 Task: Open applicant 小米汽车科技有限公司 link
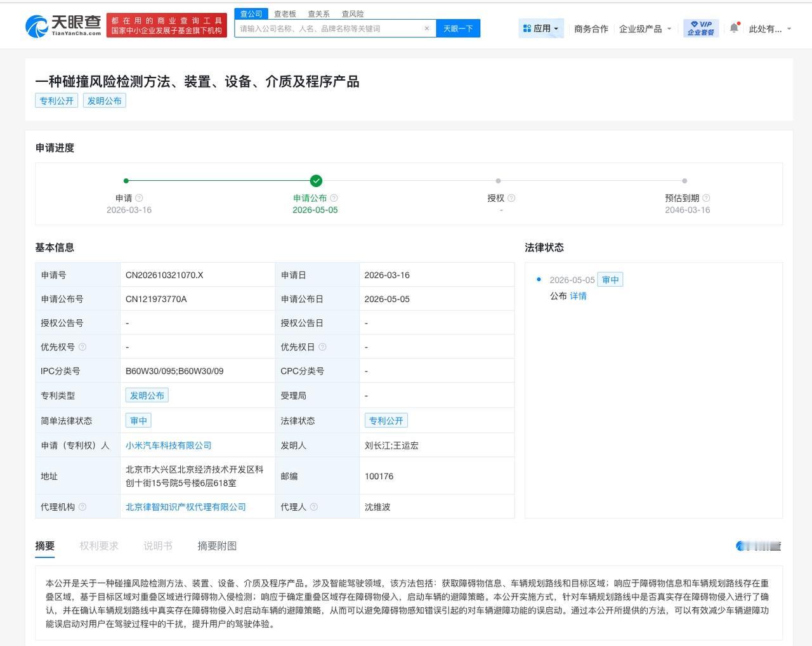pyautogui.click(x=169, y=445)
